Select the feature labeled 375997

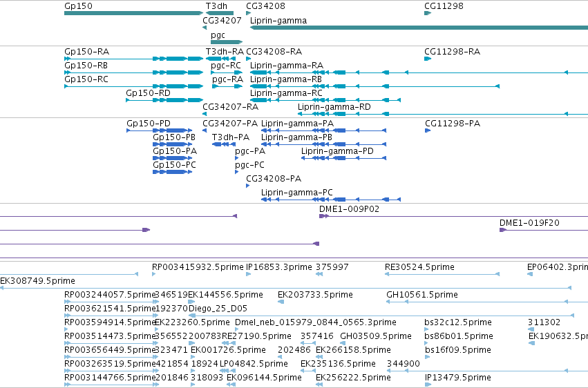(x=332, y=267)
